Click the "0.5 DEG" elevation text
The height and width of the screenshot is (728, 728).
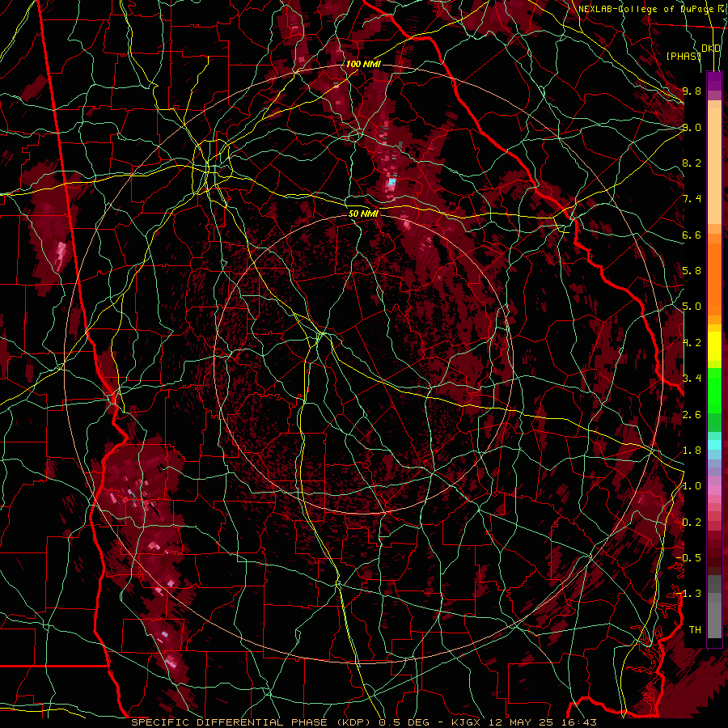403,722
